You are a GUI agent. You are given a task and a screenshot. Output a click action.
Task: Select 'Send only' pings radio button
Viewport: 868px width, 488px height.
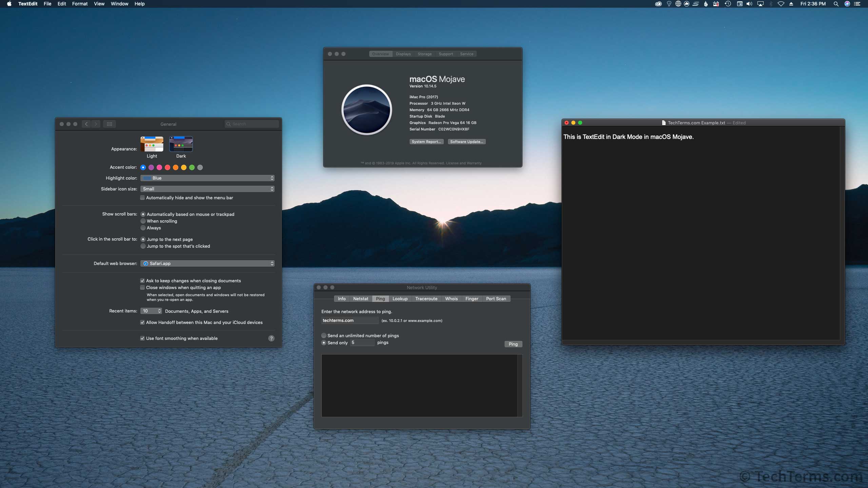click(x=324, y=343)
